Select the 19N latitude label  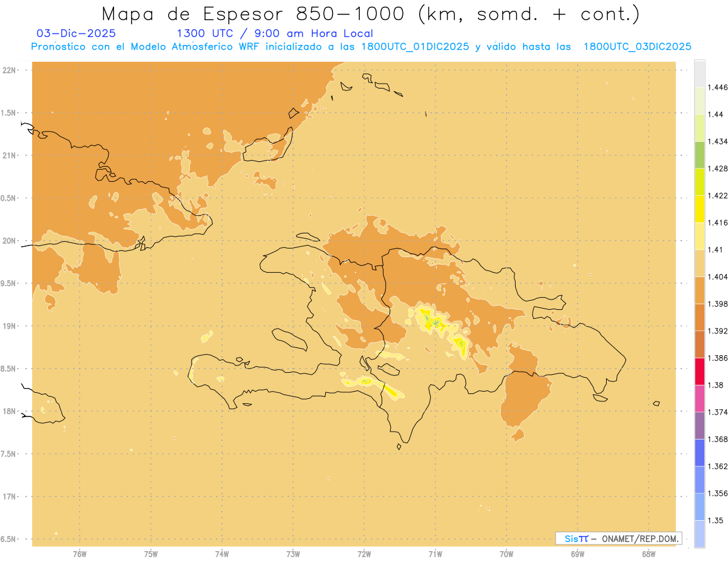[x=10, y=326]
